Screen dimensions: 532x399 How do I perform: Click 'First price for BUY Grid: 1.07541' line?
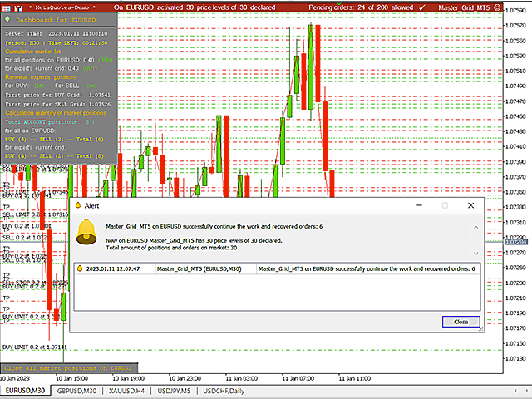coord(57,95)
